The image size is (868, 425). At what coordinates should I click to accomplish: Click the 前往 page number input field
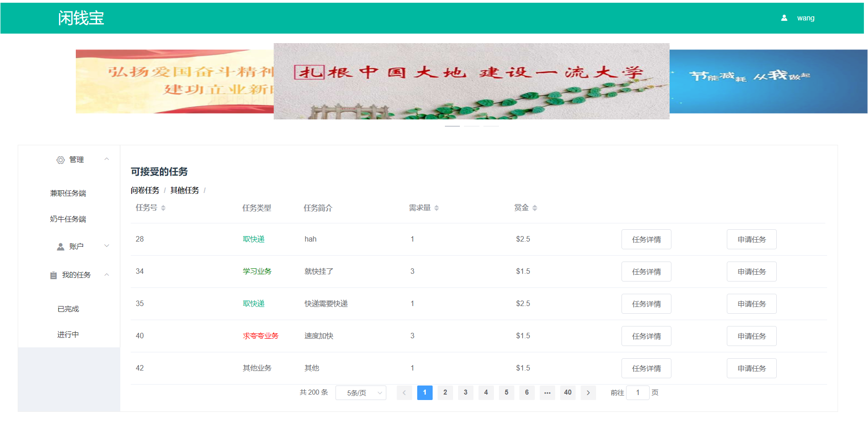pos(637,393)
